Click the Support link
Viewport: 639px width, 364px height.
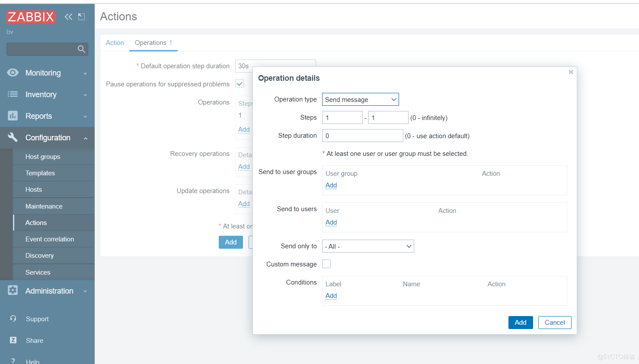pyautogui.click(x=37, y=319)
